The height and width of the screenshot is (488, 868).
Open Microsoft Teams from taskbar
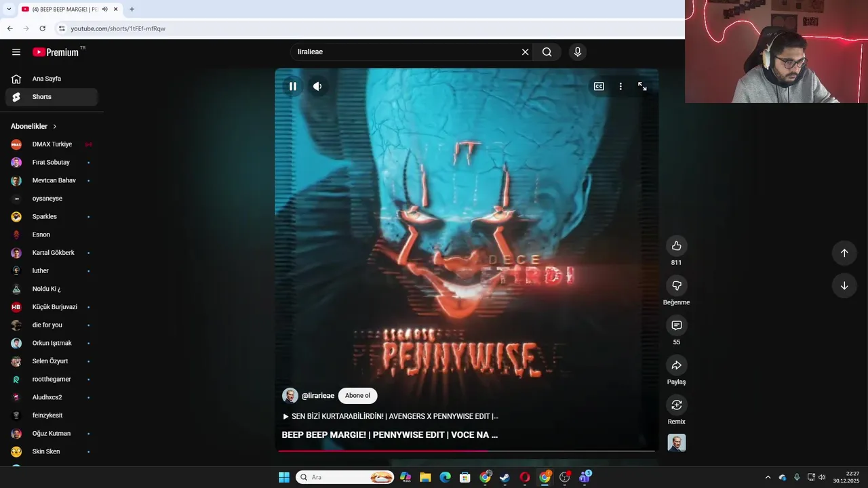(585, 477)
